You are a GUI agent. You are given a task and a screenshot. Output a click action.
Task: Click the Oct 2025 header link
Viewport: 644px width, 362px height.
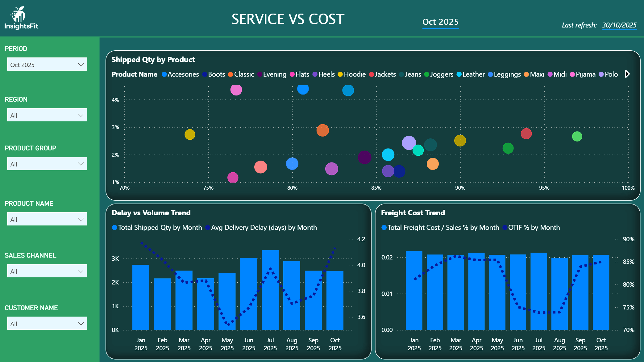tap(440, 22)
